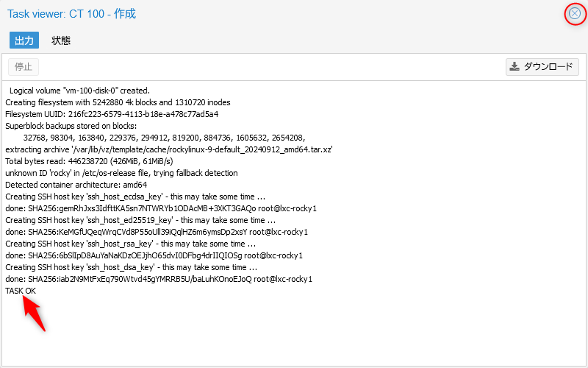Close the Task viewer dialog
This screenshot has height=368, width=588.
point(575,13)
